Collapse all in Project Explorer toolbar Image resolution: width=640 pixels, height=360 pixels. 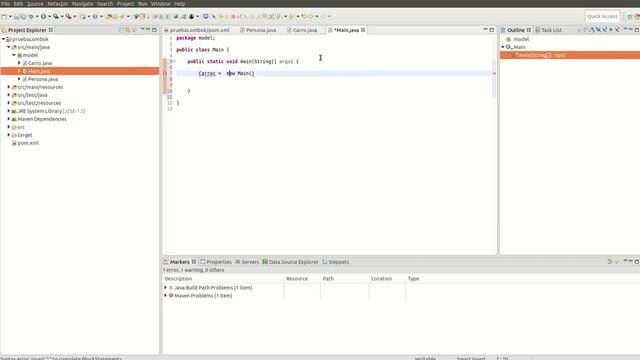click(x=122, y=30)
